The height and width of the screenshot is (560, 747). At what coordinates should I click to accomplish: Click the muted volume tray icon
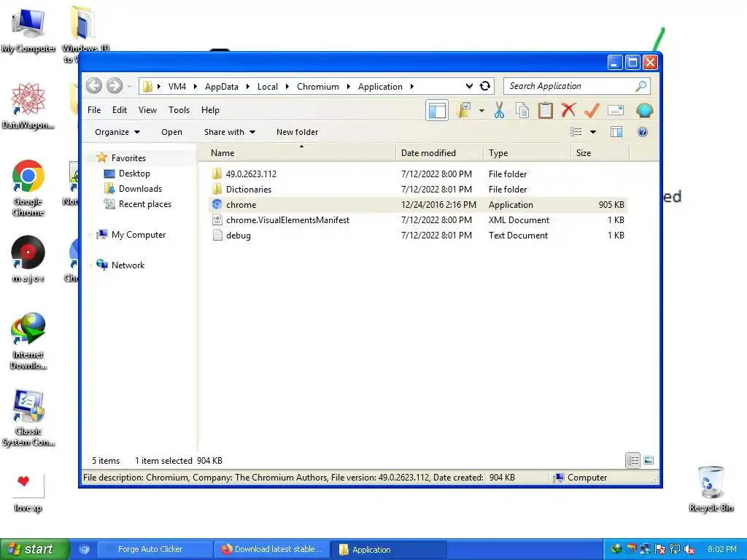(689, 550)
